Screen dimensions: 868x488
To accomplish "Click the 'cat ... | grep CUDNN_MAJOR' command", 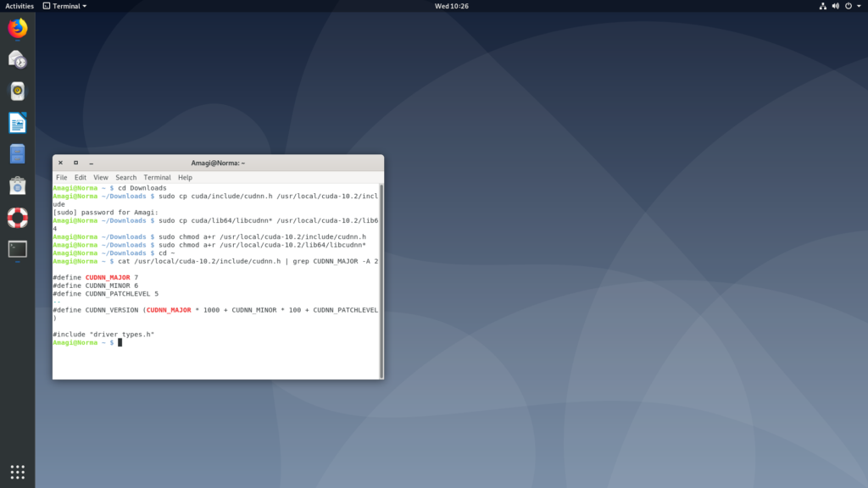I will (x=216, y=261).
